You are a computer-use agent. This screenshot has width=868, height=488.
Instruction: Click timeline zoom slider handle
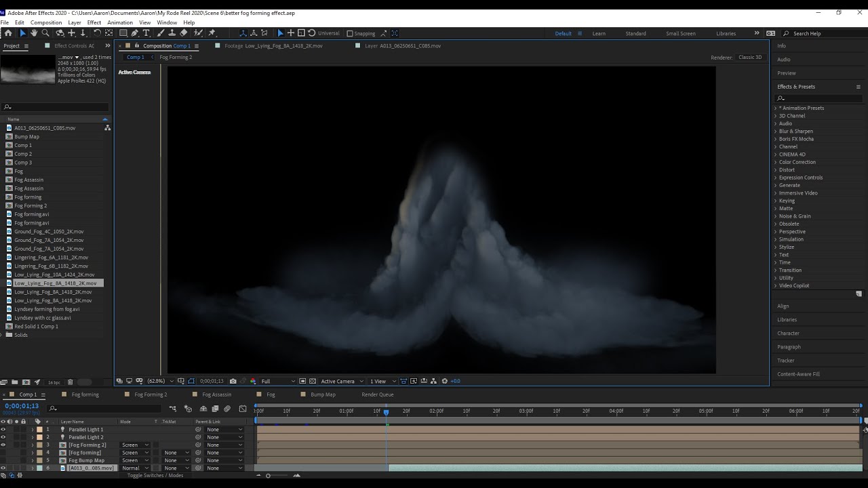pyautogui.click(x=268, y=476)
